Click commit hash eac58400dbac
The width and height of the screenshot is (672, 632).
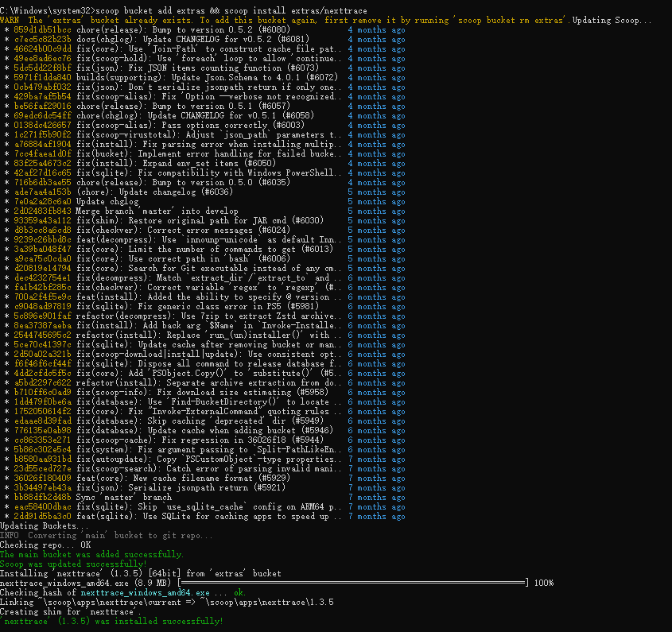click(x=42, y=506)
